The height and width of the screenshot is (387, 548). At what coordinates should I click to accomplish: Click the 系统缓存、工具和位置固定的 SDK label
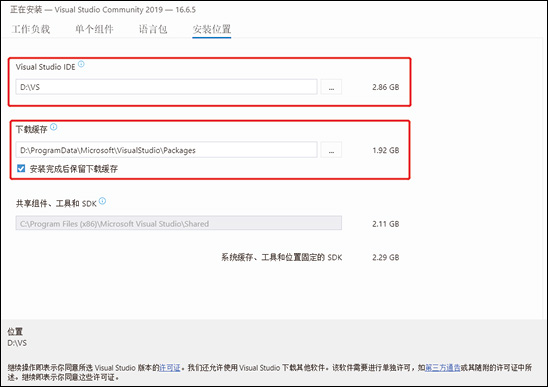pyautogui.click(x=282, y=258)
